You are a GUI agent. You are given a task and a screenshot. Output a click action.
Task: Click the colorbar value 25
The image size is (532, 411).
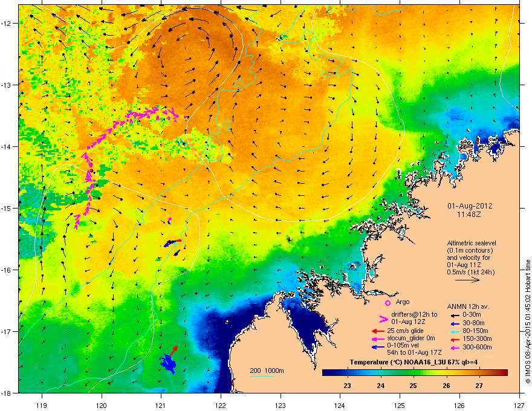pos(413,386)
